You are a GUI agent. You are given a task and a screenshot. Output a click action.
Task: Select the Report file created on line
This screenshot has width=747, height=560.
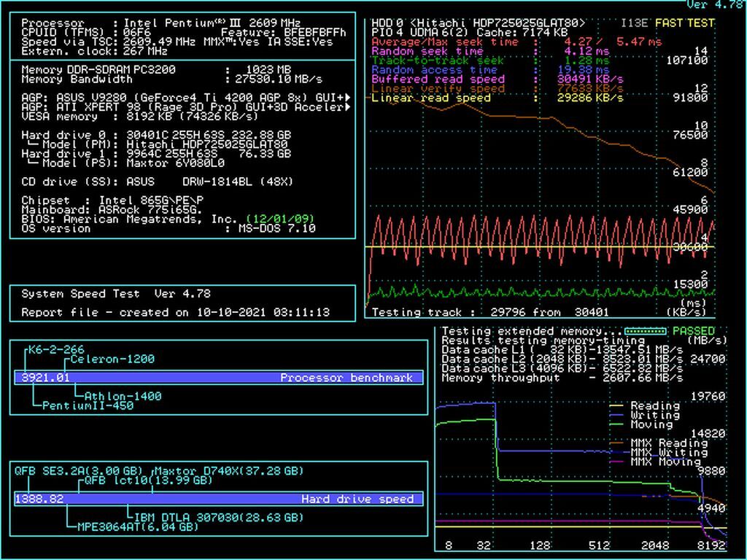pyautogui.click(x=175, y=312)
